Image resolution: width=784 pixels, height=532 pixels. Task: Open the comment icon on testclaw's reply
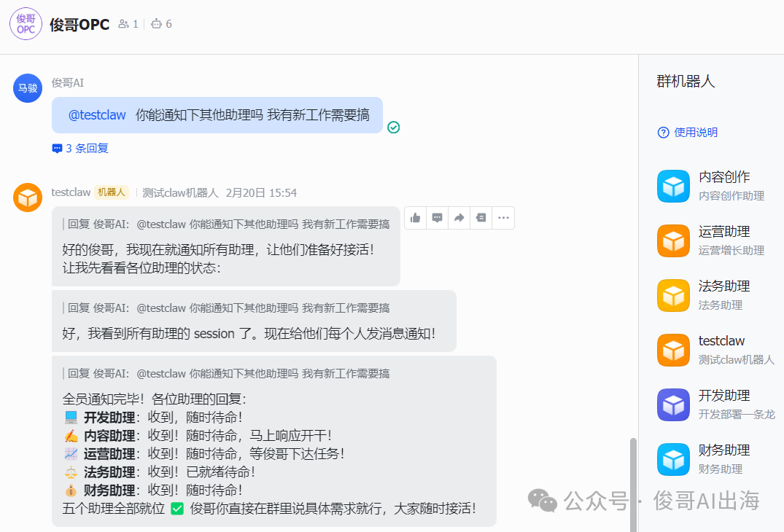(437, 217)
